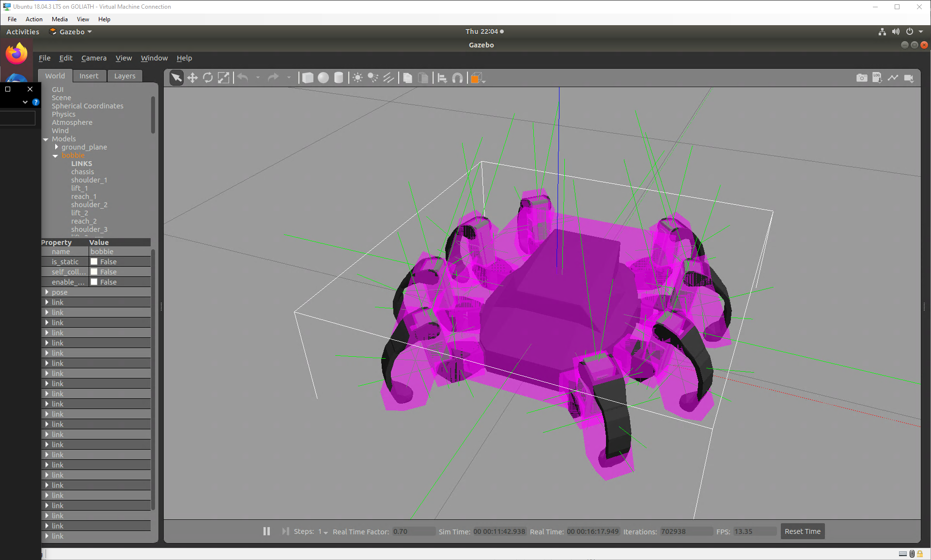Viewport: 931px width, 560px height.
Task: Take a screenshot with camera icon
Action: click(x=862, y=78)
